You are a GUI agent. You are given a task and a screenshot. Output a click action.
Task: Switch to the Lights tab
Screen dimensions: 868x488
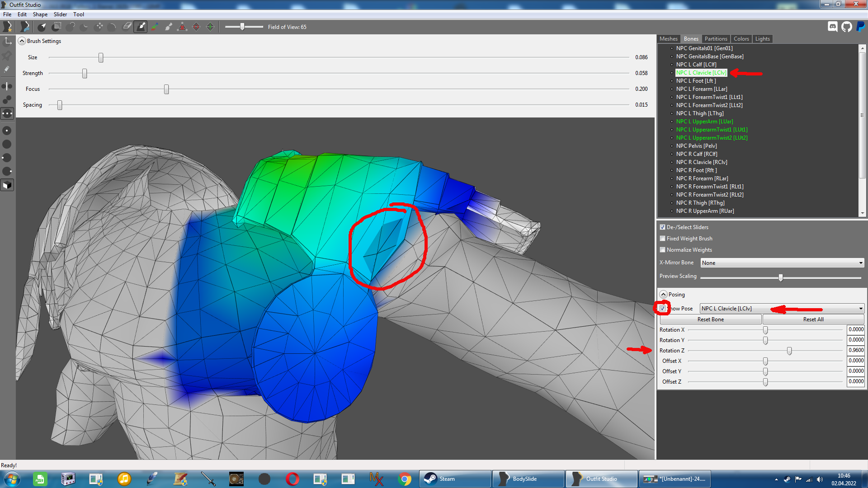pos(763,39)
